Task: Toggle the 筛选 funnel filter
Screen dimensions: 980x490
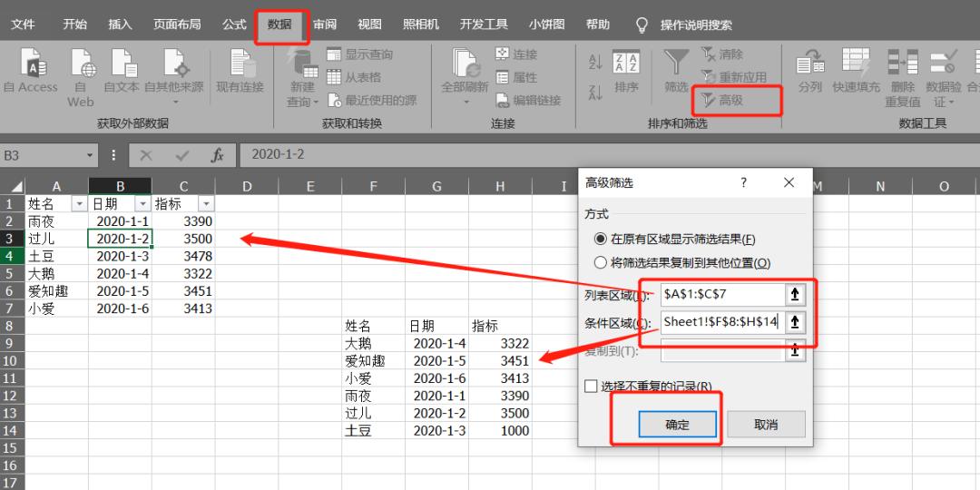Action: pos(676,72)
